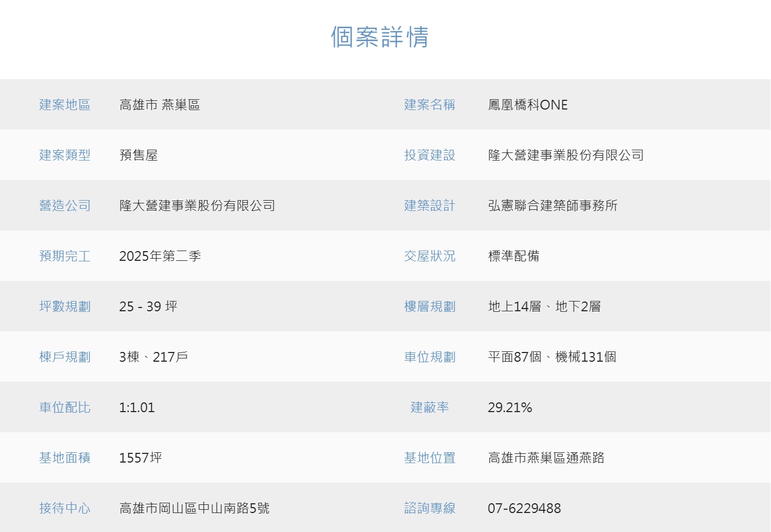The image size is (771, 532).
Task: Click the value 29.21%
Action: pos(510,407)
